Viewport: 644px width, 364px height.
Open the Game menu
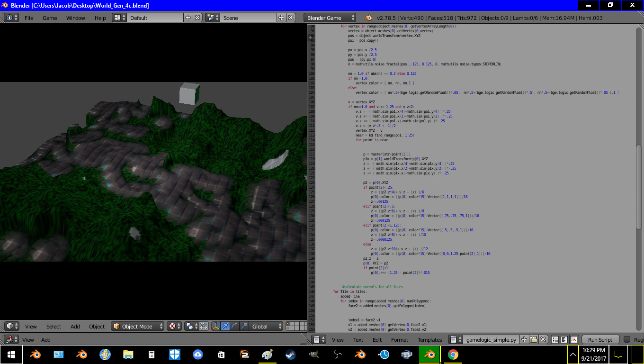[50, 18]
